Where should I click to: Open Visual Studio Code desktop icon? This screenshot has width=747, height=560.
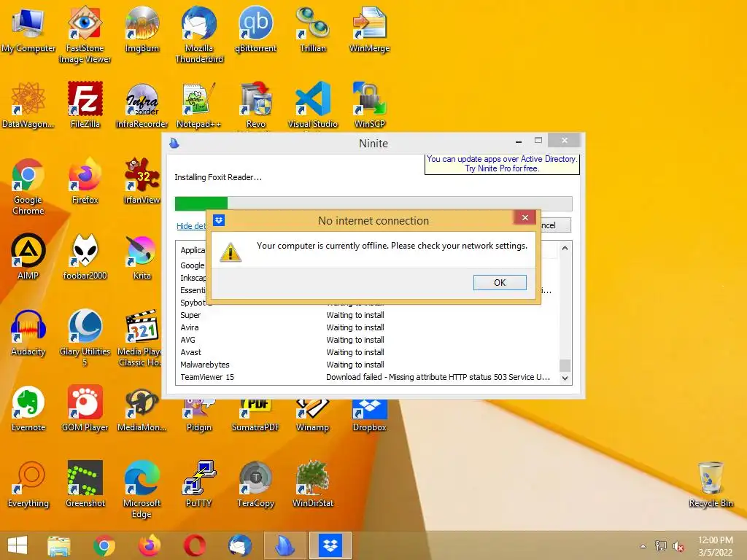point(312,106)
